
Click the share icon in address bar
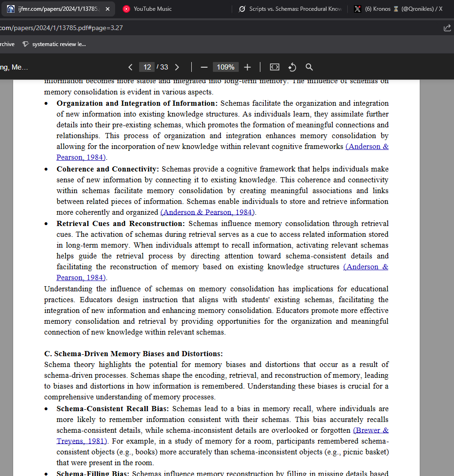pyautogui.click(x=447, y=28)
